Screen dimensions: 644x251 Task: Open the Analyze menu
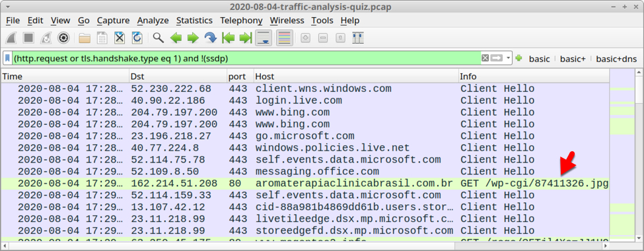[153, 20]
